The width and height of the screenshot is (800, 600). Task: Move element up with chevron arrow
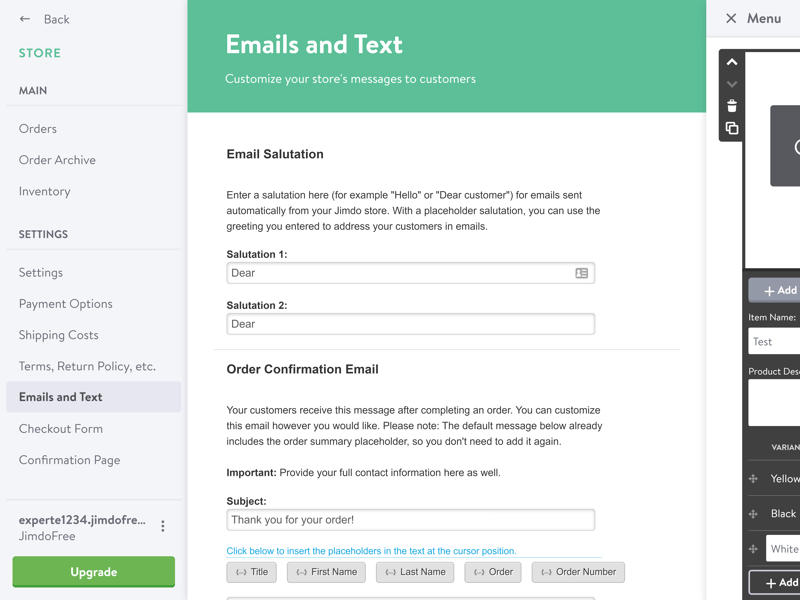(x=732, y=62)
